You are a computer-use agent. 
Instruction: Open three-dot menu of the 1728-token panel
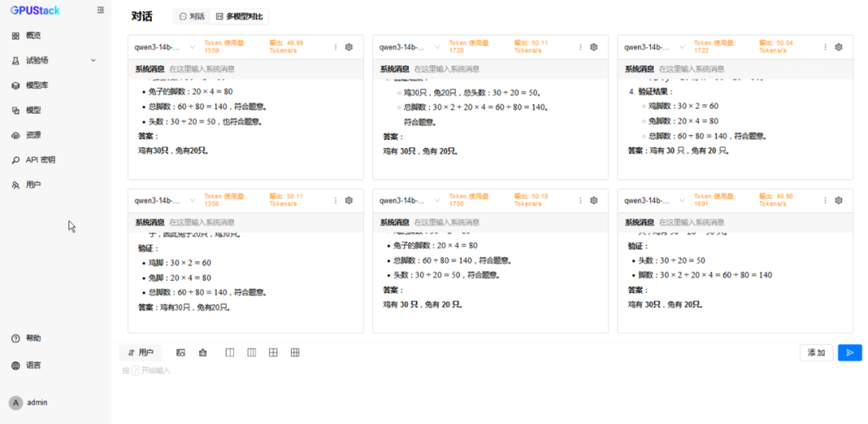580,47
